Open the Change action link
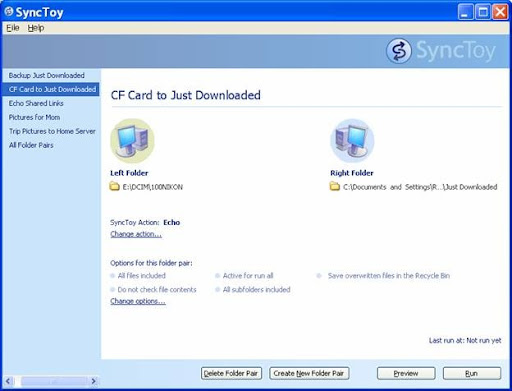Viewport: 512px width, 391px height. (136, 234)
